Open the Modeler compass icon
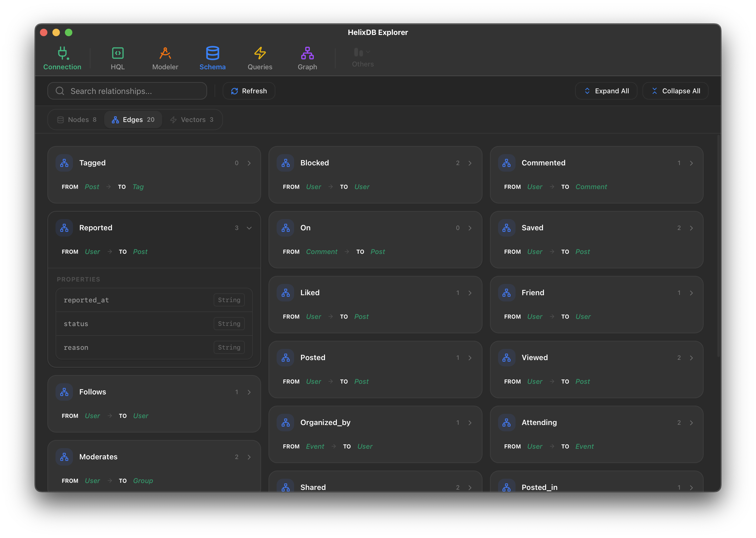Image resolution: width=756 pixels, height=538 pixels. click(165, 53)
